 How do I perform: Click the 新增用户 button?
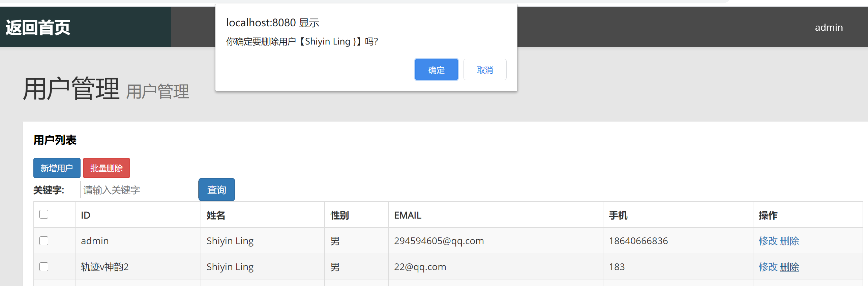pos(57,168)
